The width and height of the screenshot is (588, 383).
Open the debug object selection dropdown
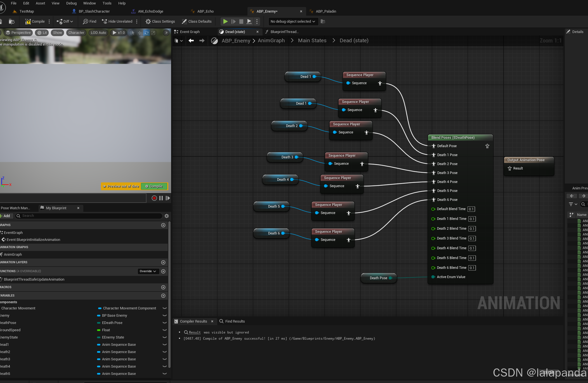click(293, 22)
